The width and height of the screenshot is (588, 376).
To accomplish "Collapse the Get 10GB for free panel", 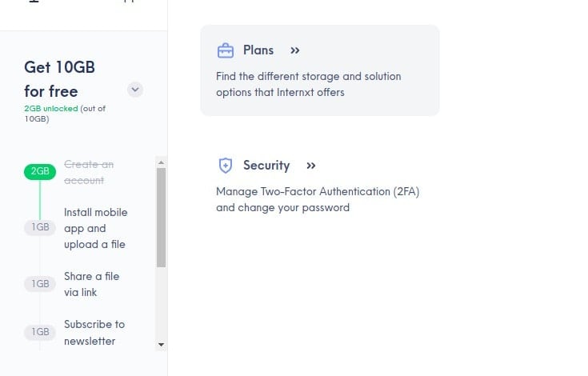I will point(135,90).
